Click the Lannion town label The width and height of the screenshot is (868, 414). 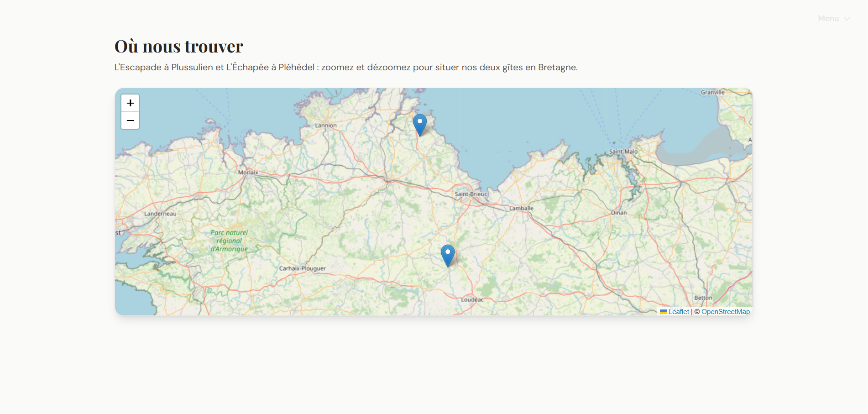[326, 126]
